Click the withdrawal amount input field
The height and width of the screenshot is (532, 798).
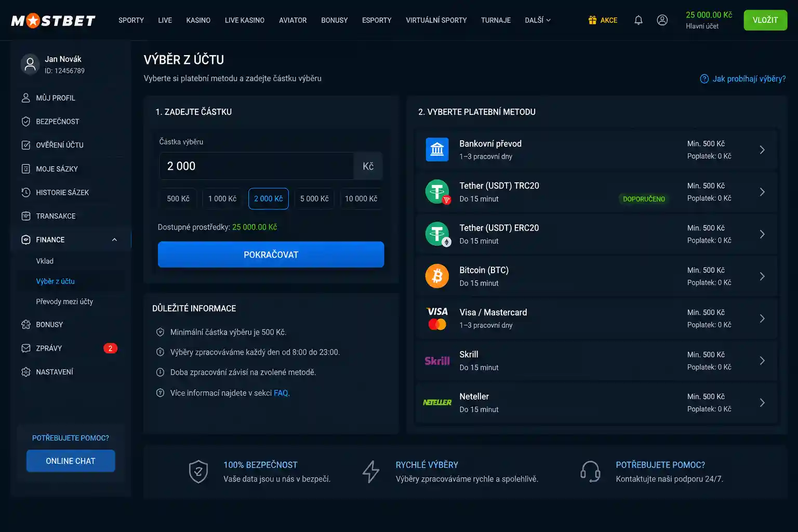pos(257,166)
